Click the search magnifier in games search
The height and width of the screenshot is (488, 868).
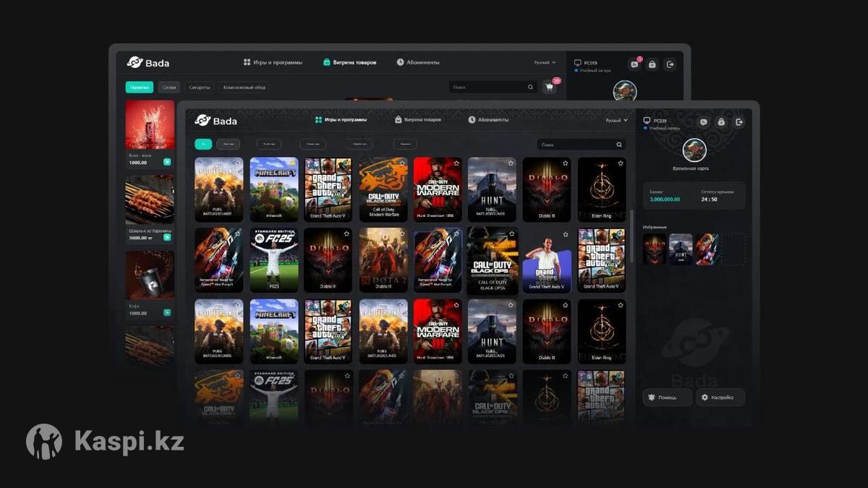pyautogui.click(x=618, y=145)
